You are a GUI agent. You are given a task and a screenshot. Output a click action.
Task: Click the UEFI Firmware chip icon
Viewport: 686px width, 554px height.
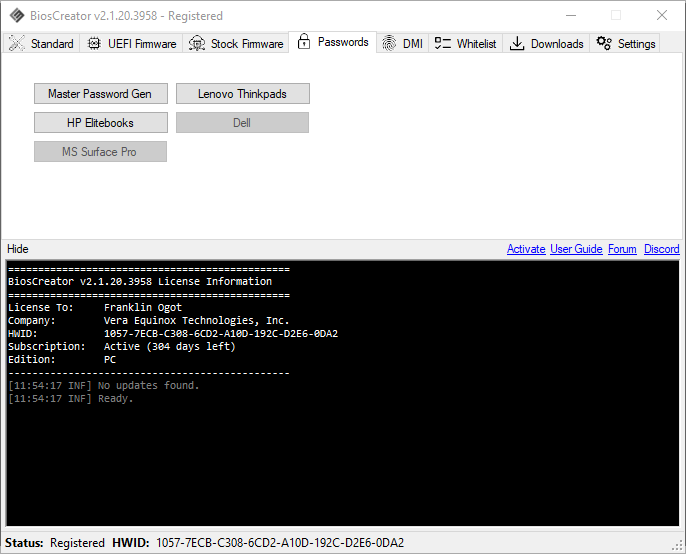pyautogui.click(x=94, y=43)
